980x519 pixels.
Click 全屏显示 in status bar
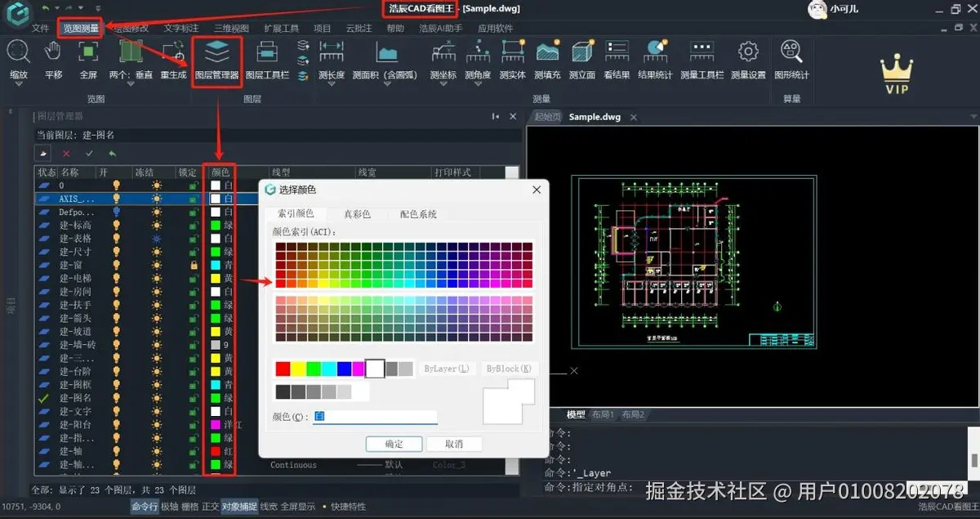click(x=298, y=507)
